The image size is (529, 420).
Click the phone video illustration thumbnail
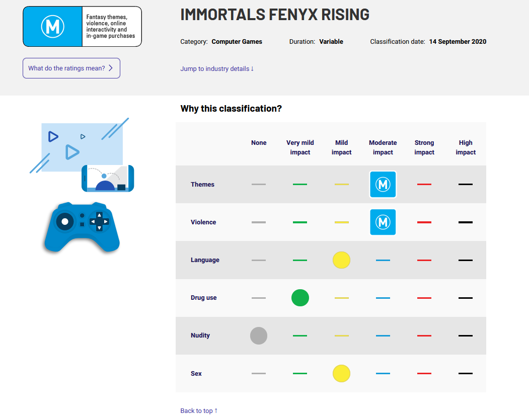click(x=108, y=178)
